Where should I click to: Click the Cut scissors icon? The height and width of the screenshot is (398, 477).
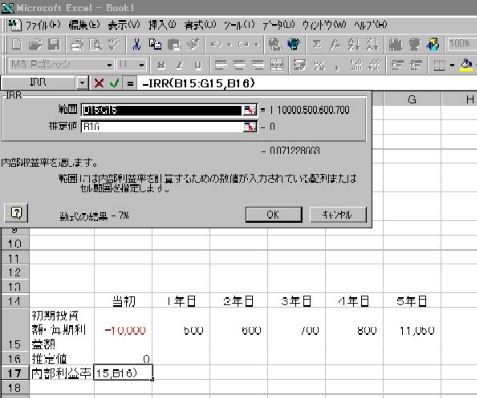[136, 44]
